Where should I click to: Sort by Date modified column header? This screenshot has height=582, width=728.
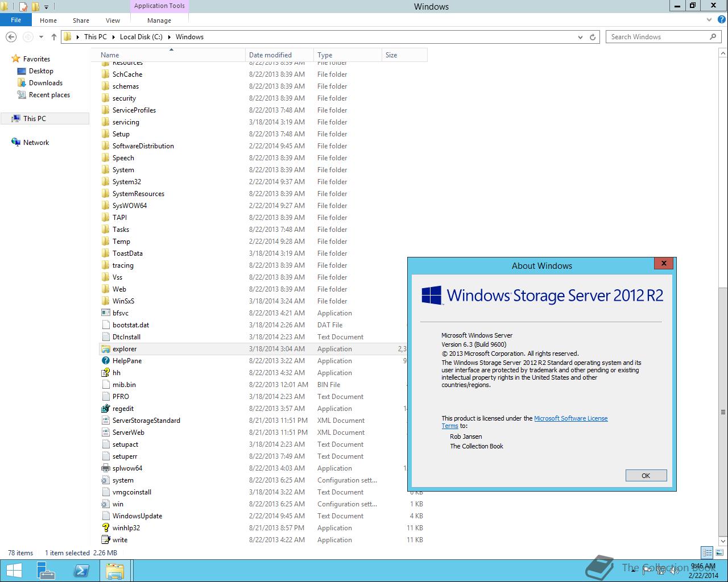pos(279,55)
